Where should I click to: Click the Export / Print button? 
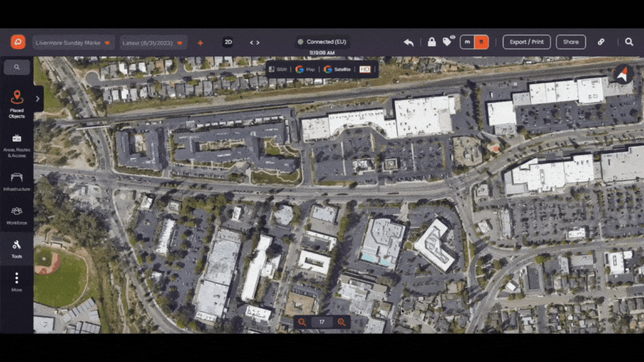coord(527,42)
